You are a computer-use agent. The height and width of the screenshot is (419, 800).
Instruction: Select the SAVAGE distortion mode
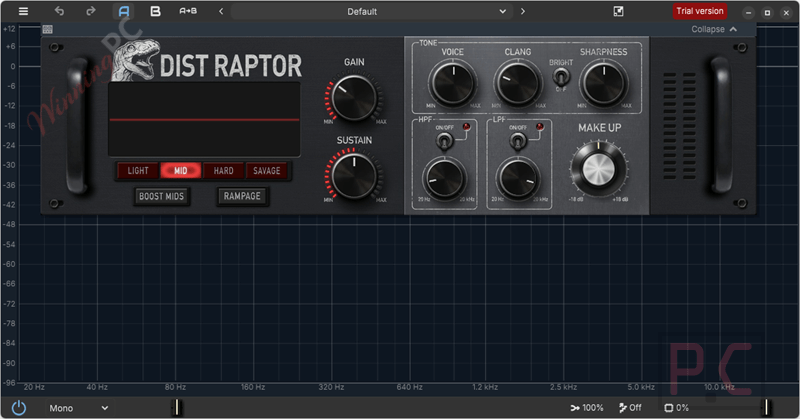267,171
